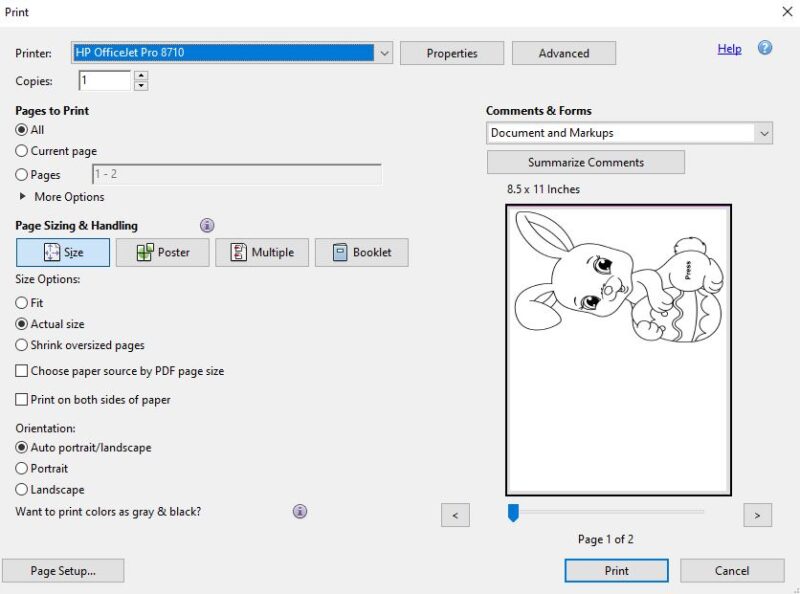Open the Printer dropdown list
800x594 pixels.
384,52
